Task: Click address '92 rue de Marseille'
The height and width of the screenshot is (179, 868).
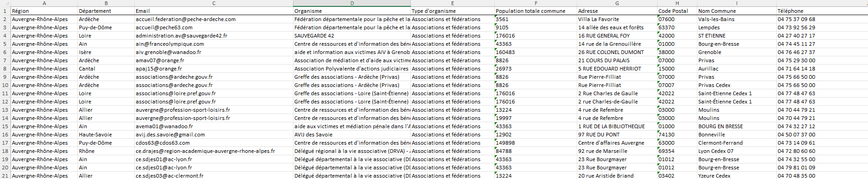Action: pyautogui.click(x=617, y=151)
